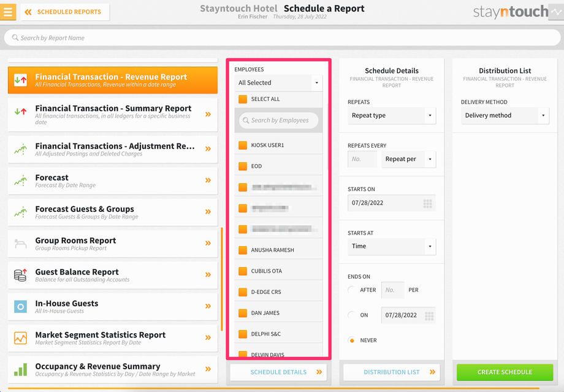564x392 pixels.
Task: Click the Guest Balance Report coins icon
Action: point(20,275)
